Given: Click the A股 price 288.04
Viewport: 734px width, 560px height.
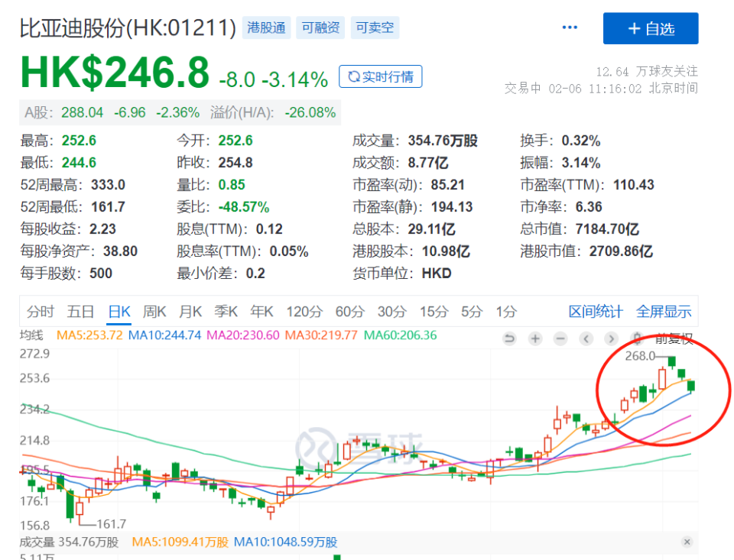Looking at the screenshot, I should (x=82, y=113).
